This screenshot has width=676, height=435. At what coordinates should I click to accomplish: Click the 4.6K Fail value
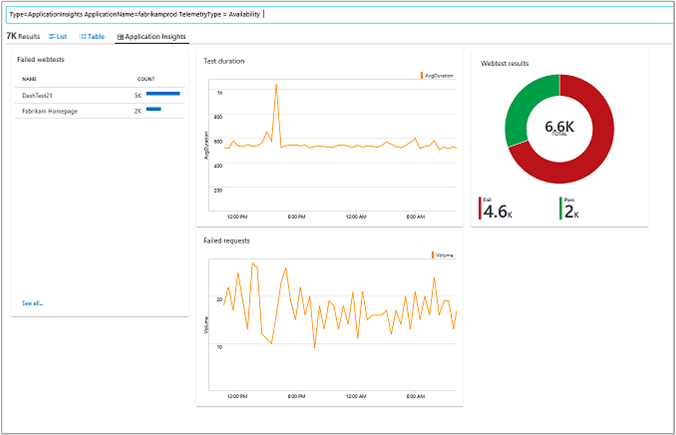[497, 212]
